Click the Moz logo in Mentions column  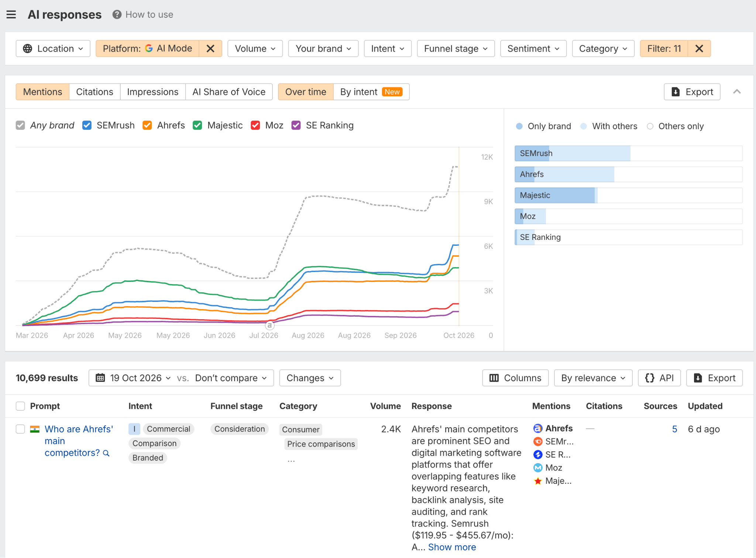point(538,468)
